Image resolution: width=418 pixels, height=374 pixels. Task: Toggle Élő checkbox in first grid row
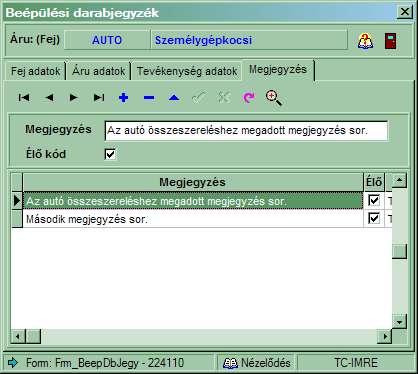point(374,200)
